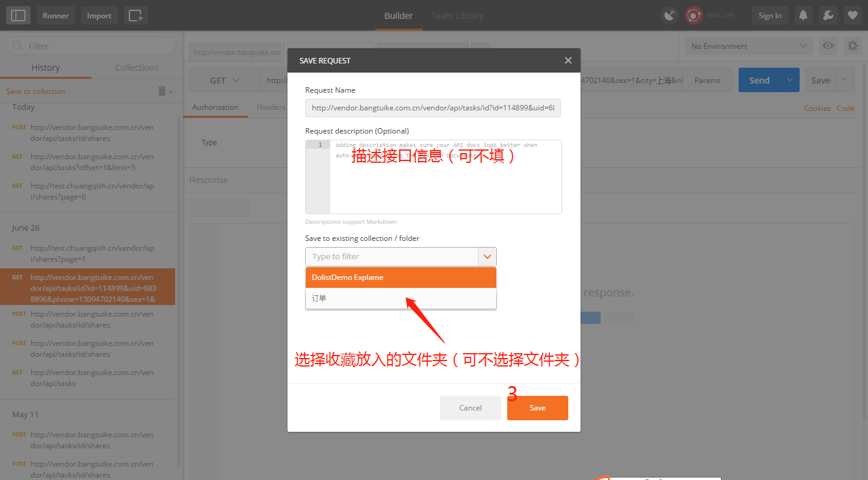The height and width of the screenshot is (480, 868).
Task: Click the environment quick look eye icon
Action: 828,46
